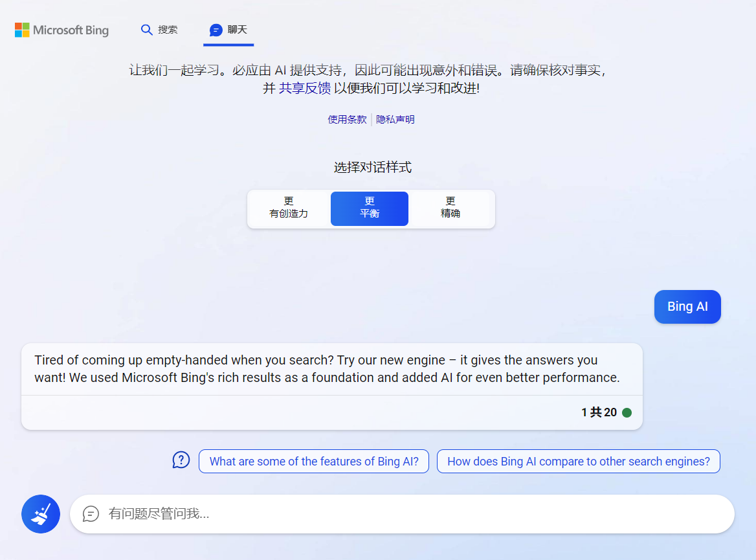This screenshot has height=560, width=756.
Task: Click suggestion comparing Bing AI to other engines
Action: point(579,462)
